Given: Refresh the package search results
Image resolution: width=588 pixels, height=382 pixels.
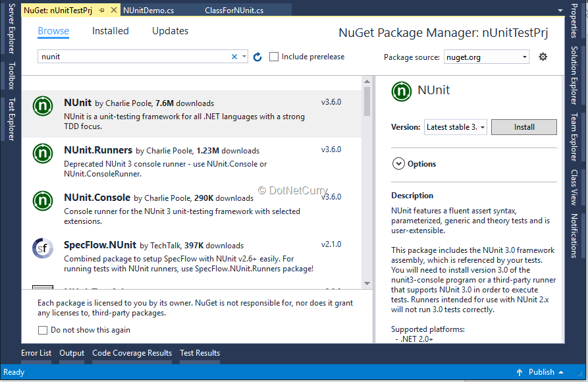Looking at the screenshot, I should coord(257,57).
